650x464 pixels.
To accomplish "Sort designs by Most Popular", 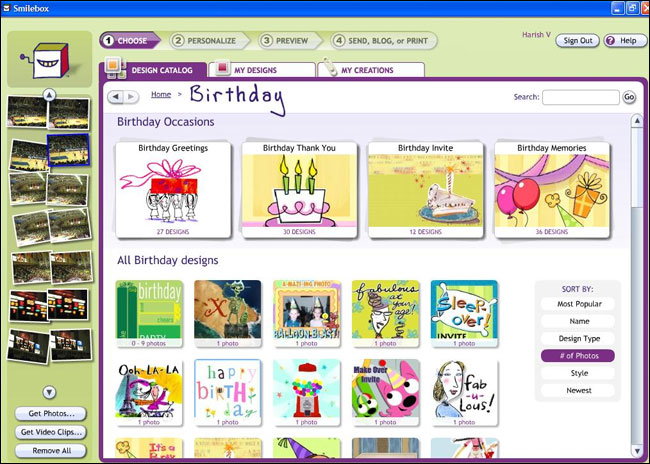I will tap(577, 304).
